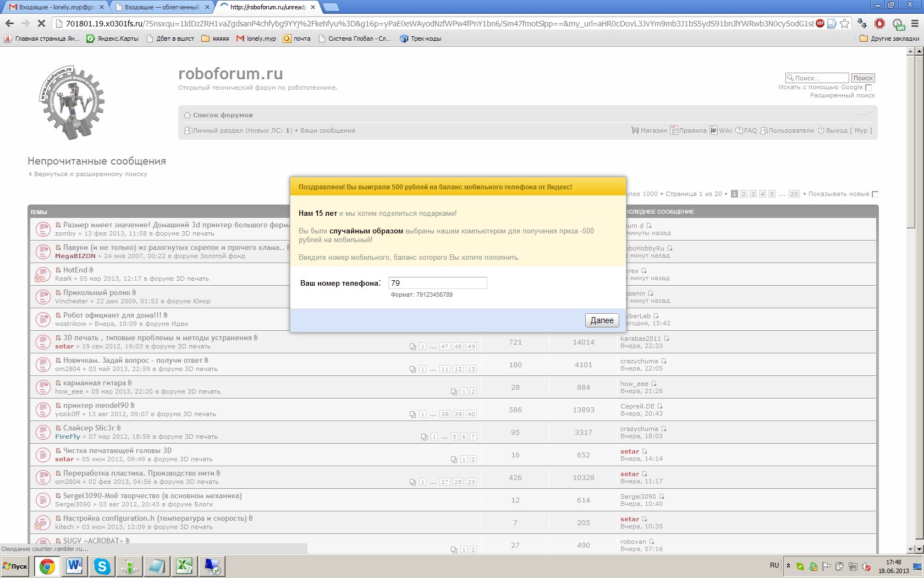Enable the 'Искать с помощью Google' checkbox

tap(869, 88)
